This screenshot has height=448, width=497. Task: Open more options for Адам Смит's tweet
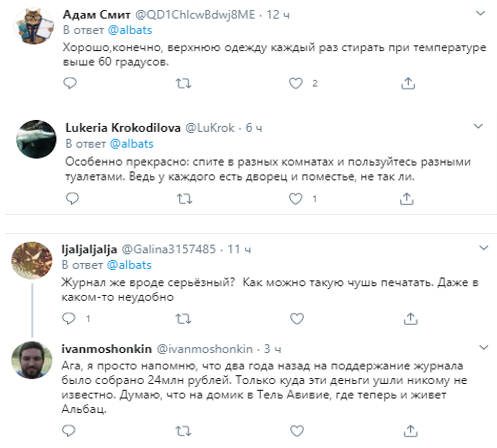(480, 13)
